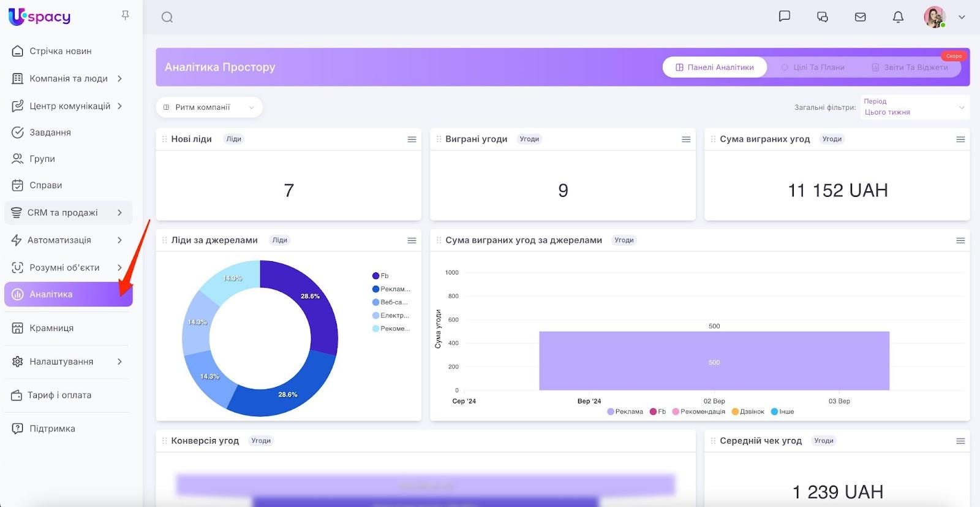This screenshot has width=980, height=507.
Task: Open the notifications bell
Action: 898,17
